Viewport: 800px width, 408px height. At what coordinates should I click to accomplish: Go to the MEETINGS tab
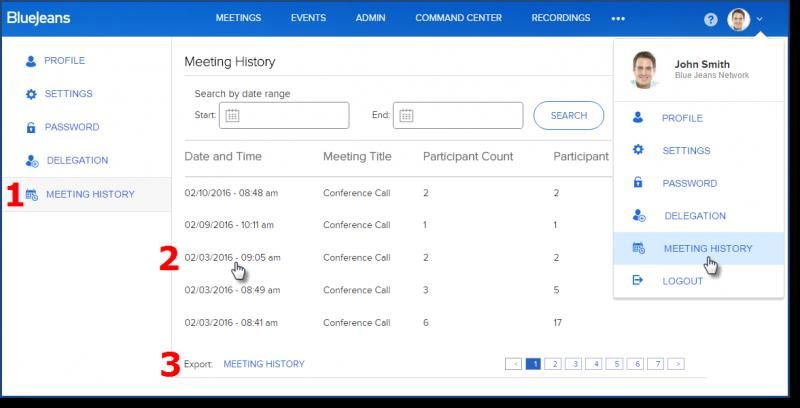point(238,18)
